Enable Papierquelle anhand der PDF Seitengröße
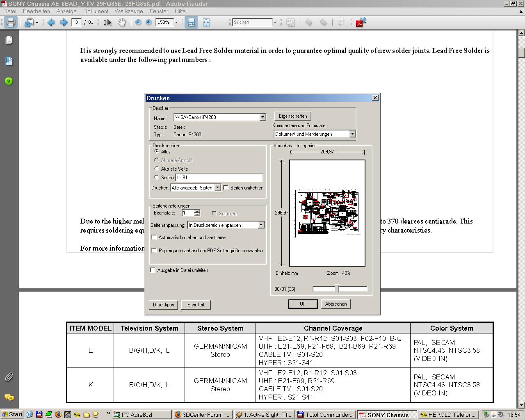The height and width of the screenshot is (420, 525). click(x=154, y=250)
